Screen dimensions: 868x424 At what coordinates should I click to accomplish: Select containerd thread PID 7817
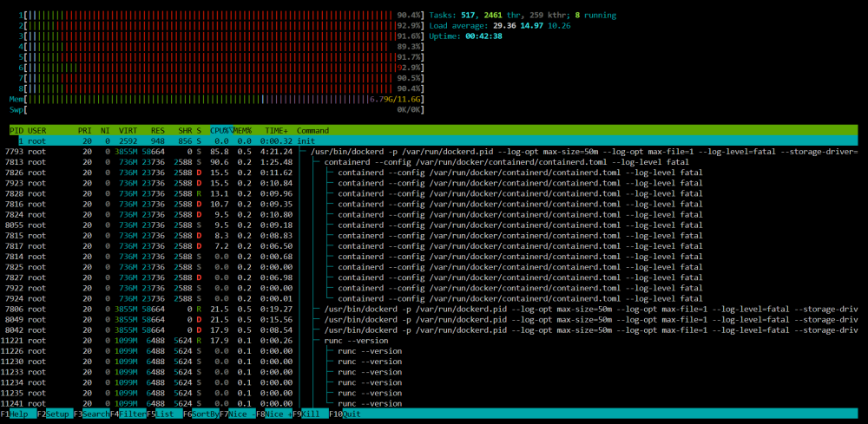tap(429, 246)
